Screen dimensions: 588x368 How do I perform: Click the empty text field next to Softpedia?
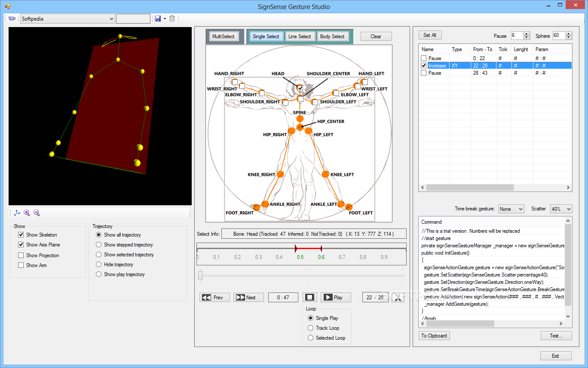click(x=133, y=19)
